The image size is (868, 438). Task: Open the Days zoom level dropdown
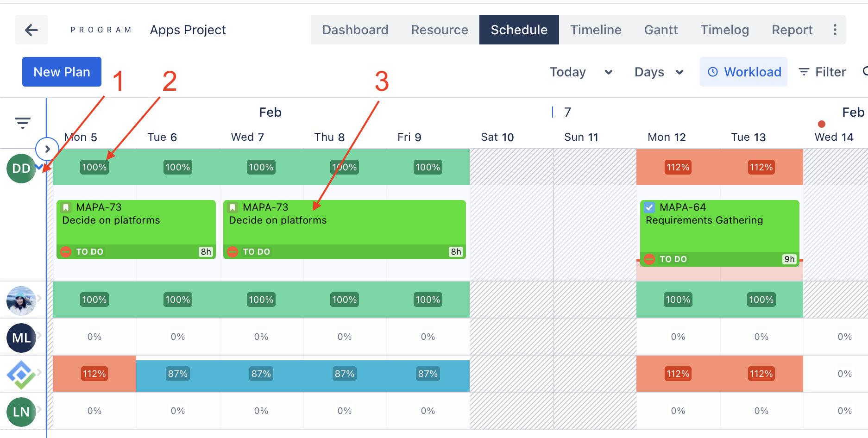[x=659, y=72]
